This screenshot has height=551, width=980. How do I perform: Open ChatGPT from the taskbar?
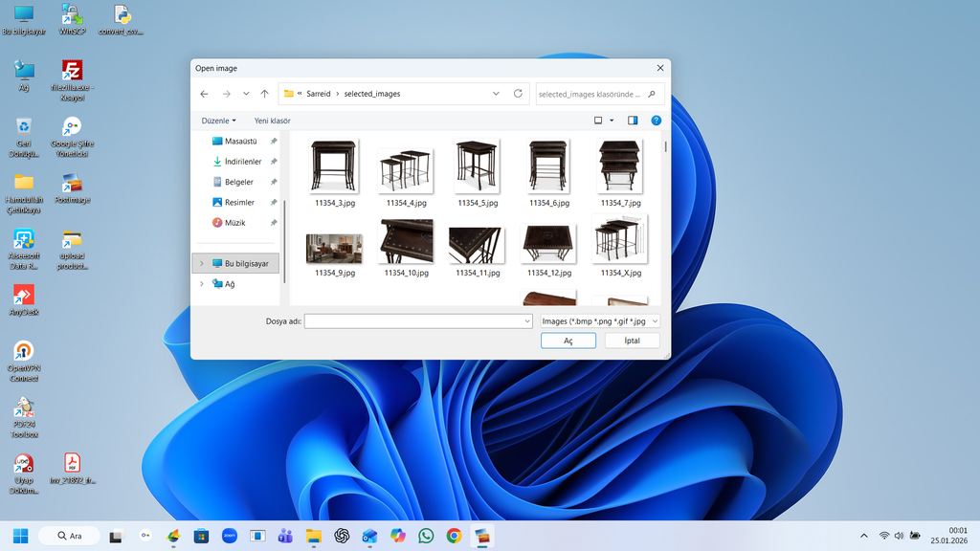[342, 536]
